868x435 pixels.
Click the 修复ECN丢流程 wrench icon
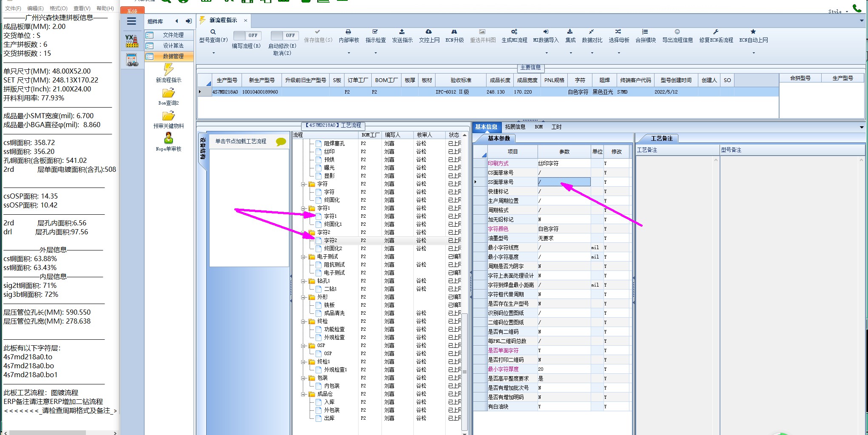pyautogui.click(x=716, y=32)
